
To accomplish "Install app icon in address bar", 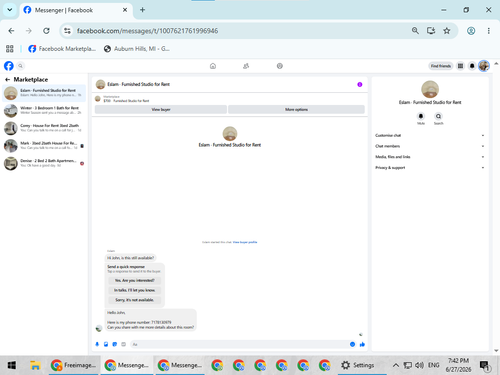I will [x=431, y=31].
